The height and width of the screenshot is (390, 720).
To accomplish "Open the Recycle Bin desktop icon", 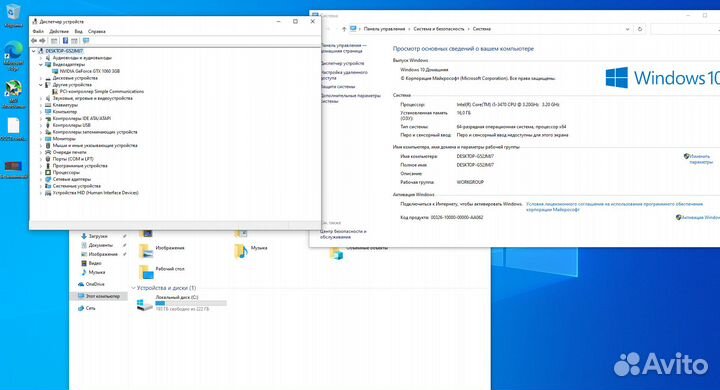I will coord(13,15).
